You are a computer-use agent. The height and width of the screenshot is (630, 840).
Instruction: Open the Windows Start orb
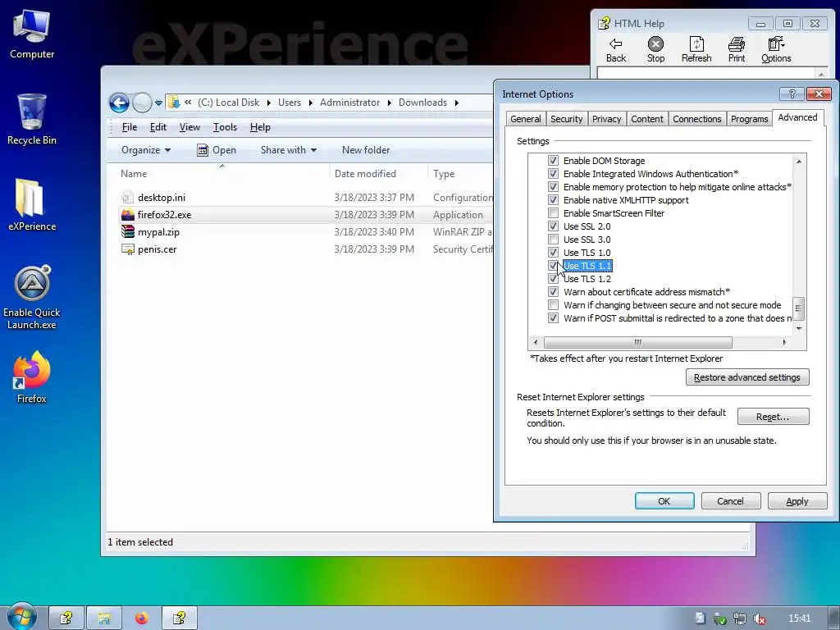pyautogui.click(x=21, y=617)
